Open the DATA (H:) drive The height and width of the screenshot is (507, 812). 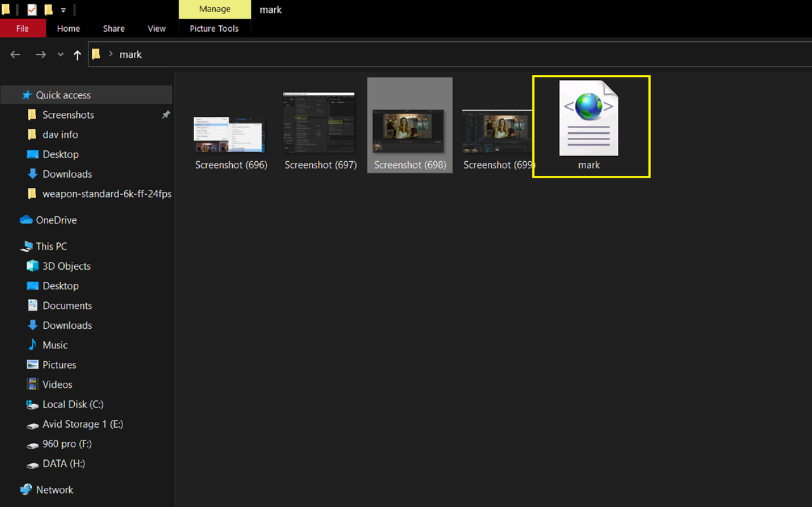pos(62,464)
